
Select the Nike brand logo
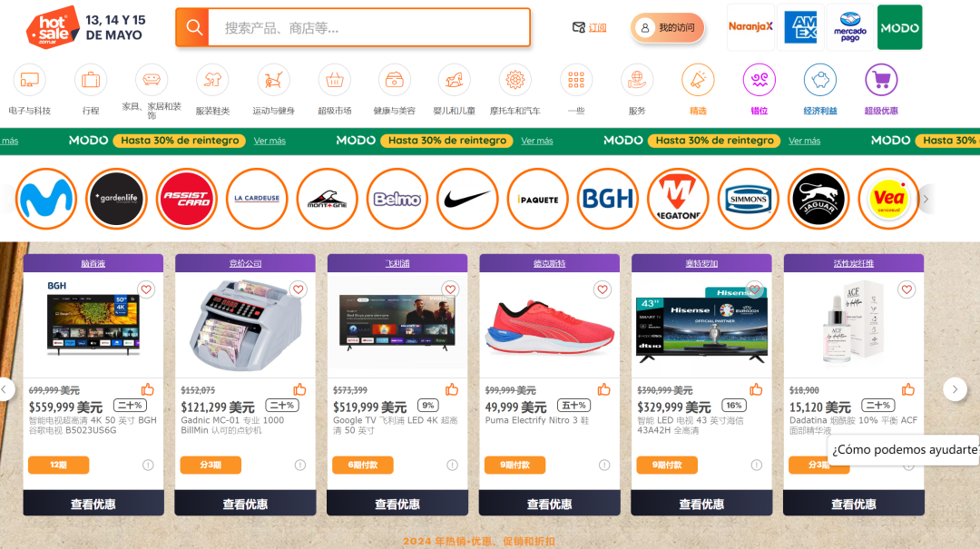click(x=467, y=198)
